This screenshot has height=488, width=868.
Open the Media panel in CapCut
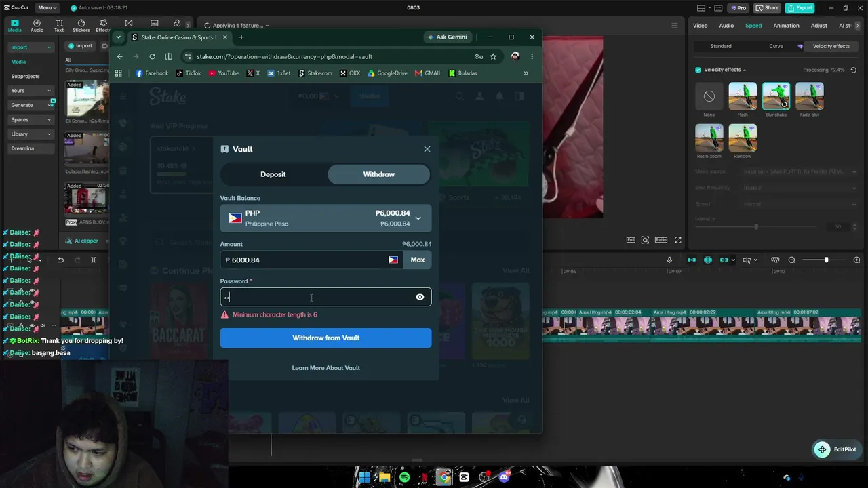(x=15, y=26)
